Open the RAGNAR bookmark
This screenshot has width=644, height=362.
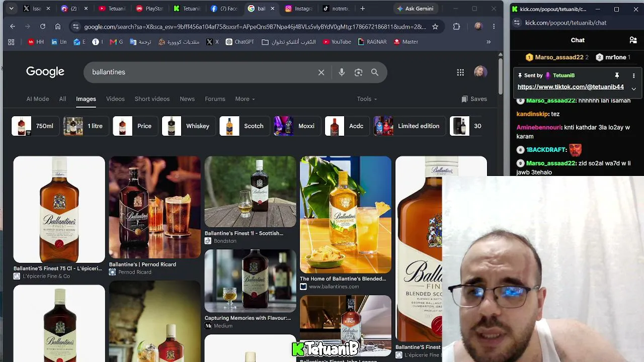point(372,42)
